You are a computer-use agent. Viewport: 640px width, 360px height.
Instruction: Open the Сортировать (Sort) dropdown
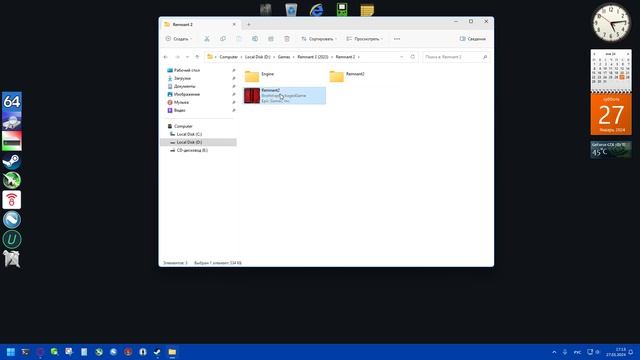pos(319,39)
